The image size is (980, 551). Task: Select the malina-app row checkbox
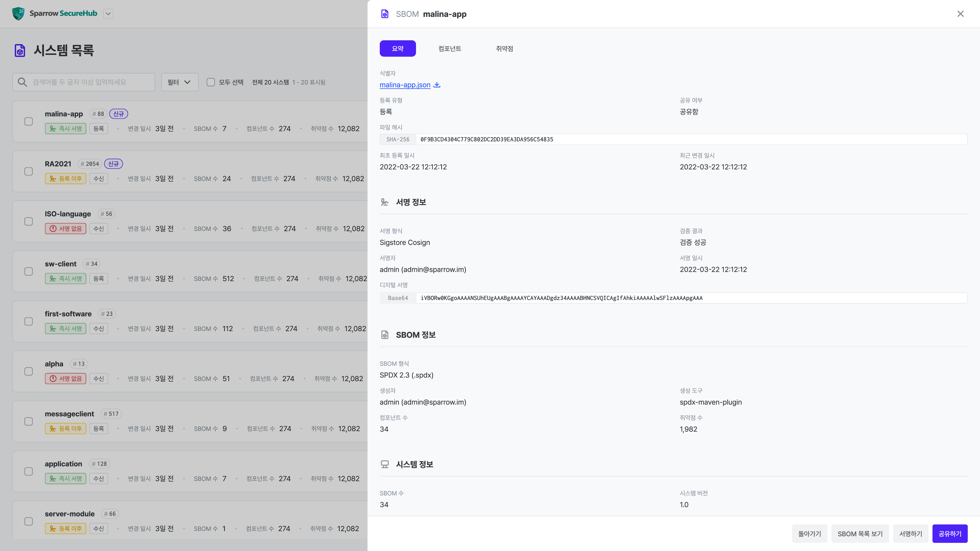(x=28, y=121)
